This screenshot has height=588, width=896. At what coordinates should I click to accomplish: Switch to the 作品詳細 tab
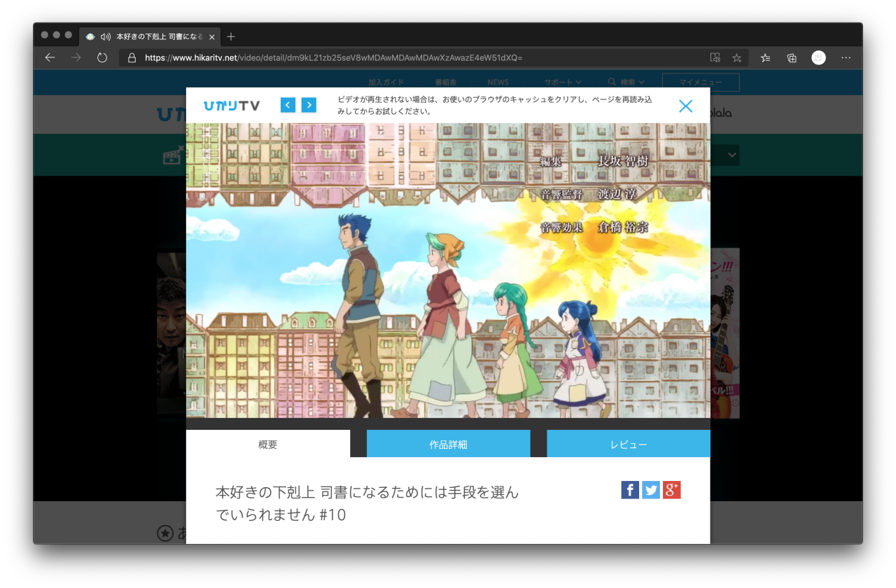click(x=448, y=444)
